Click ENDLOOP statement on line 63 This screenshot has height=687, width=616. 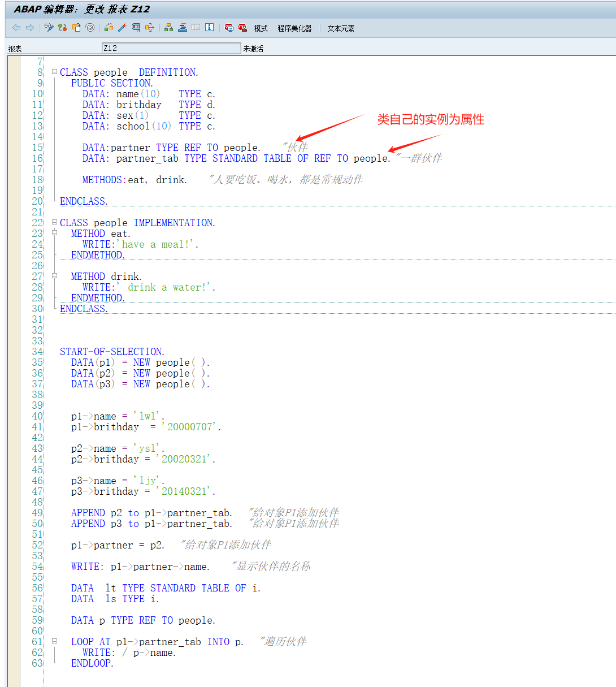tap(92, 663)
